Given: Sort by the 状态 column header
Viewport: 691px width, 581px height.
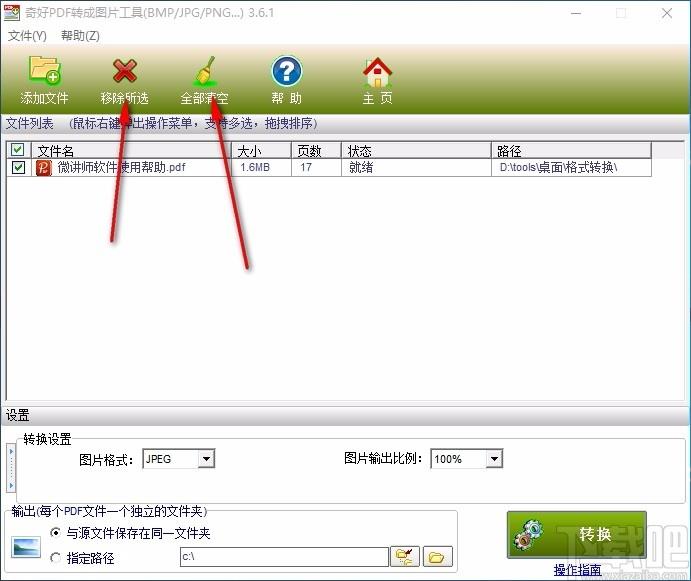Looking at the screenshot, I should [416, 151].
